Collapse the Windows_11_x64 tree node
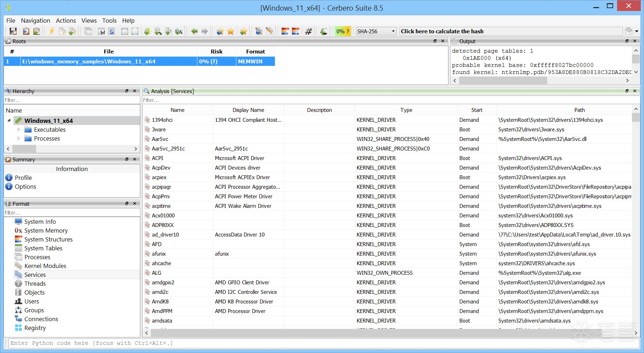Image resolution: width=644 pixels, height=353 pixels. (x=9, y=121)
